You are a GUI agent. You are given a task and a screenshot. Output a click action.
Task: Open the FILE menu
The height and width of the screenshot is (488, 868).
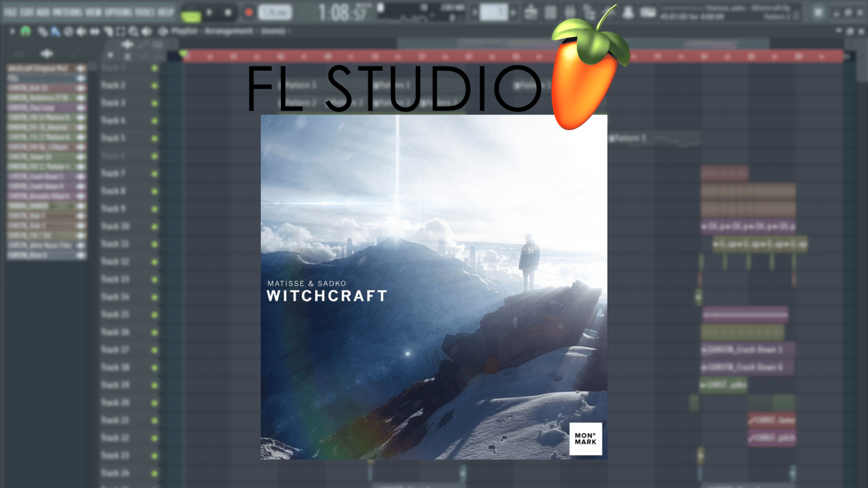tap(10, 12)
